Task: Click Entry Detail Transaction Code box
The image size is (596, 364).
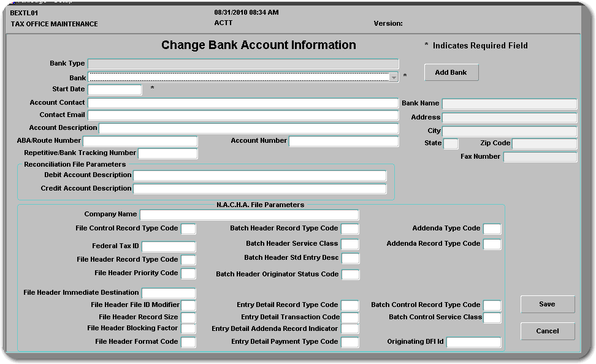Action: (350, 317)
